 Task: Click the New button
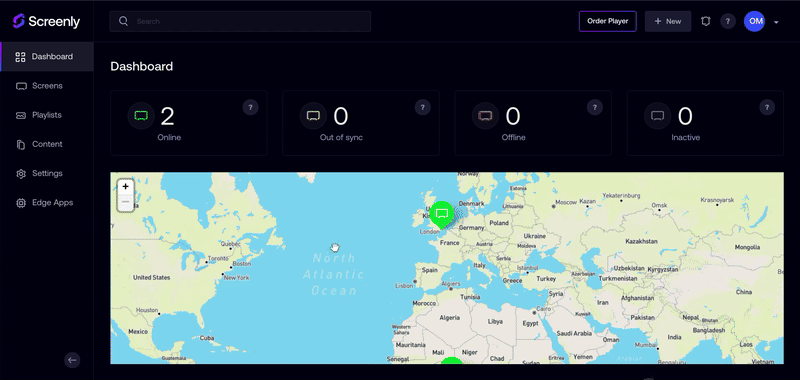coord(668,21)
